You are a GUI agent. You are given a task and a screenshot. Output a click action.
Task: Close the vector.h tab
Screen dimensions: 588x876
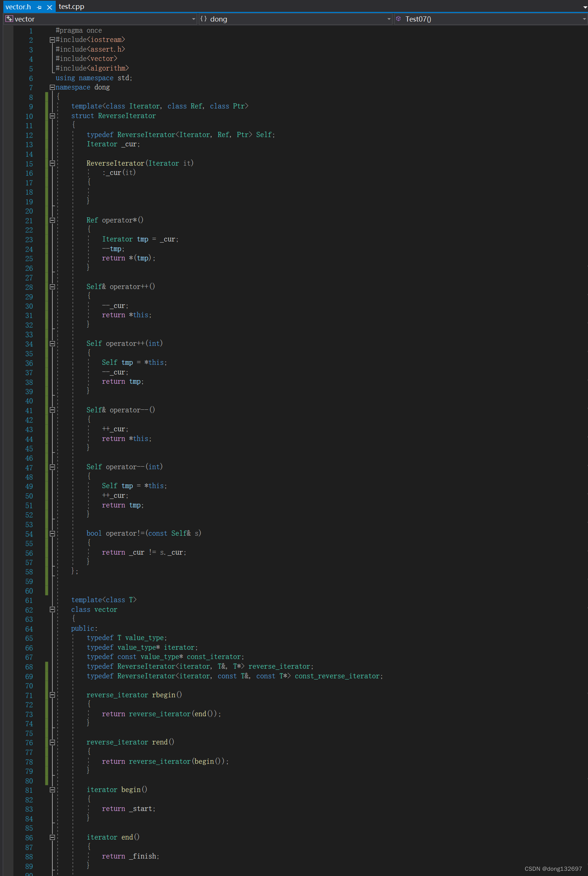(x=49, y=7)
